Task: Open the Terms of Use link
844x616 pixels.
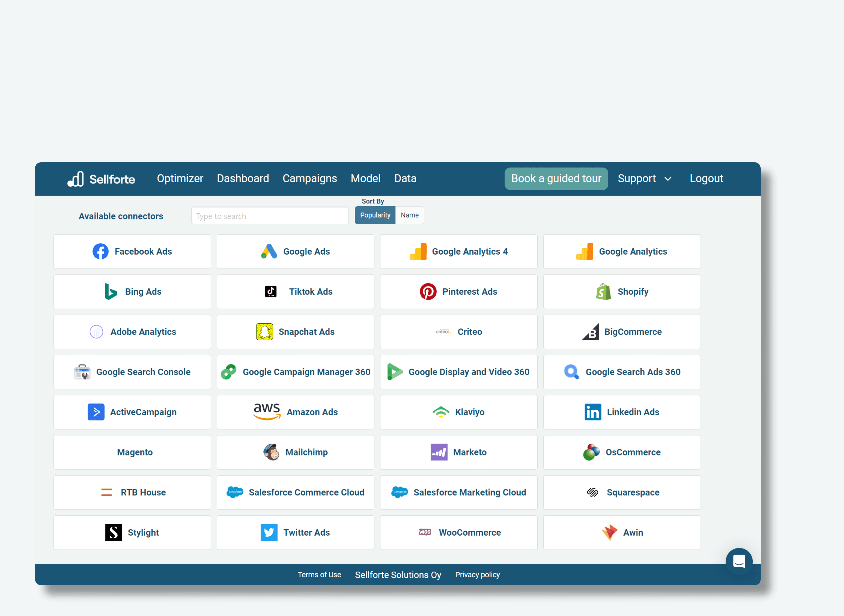Action: [x=319, y=575]
